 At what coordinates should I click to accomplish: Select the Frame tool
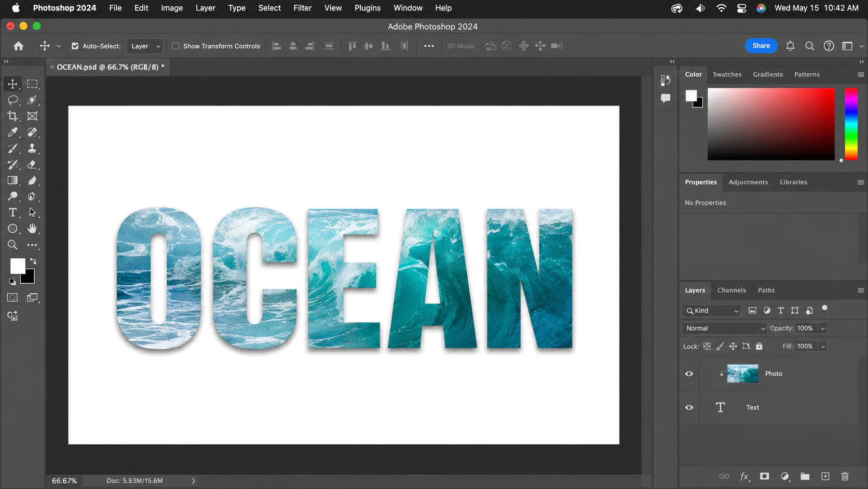32,116
